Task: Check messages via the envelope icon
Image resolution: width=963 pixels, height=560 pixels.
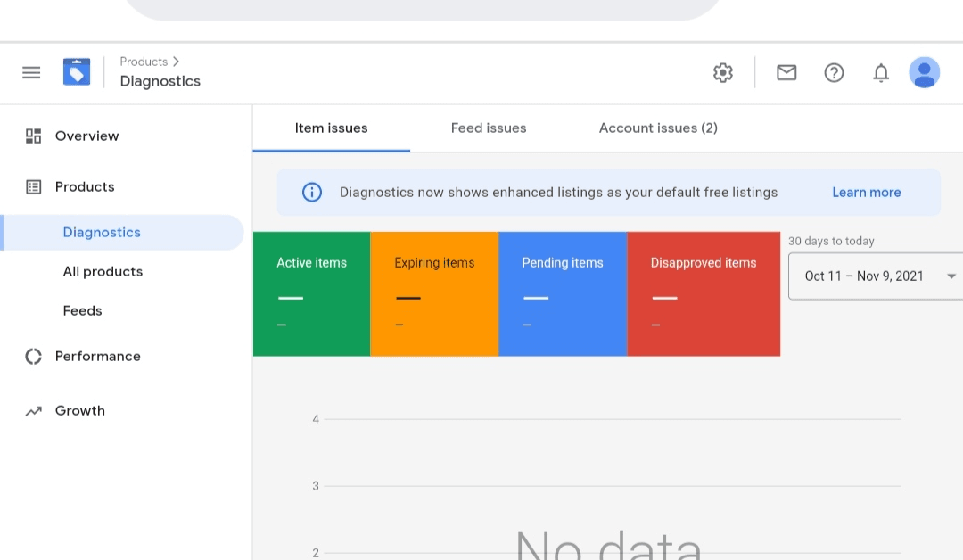Action: tap(786, 73)
